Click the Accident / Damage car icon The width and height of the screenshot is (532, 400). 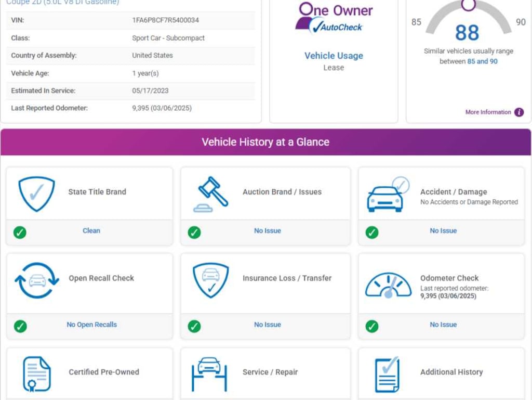(x=388, y=195)
